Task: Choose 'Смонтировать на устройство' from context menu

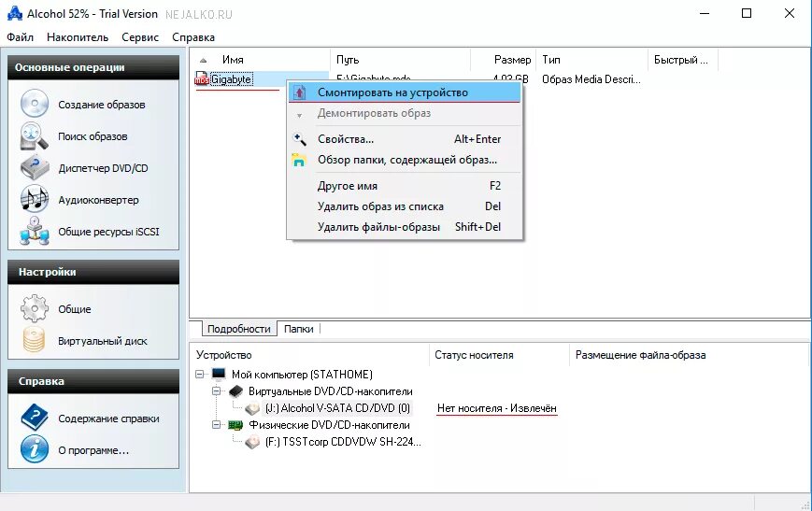Action: click(x=404, y=92)
